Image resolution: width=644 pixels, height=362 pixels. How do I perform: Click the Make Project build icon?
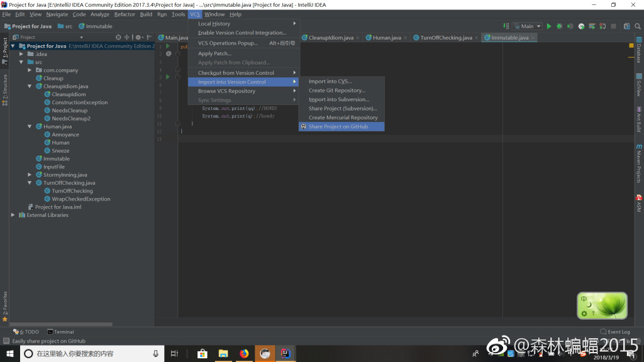pos(506,26)
